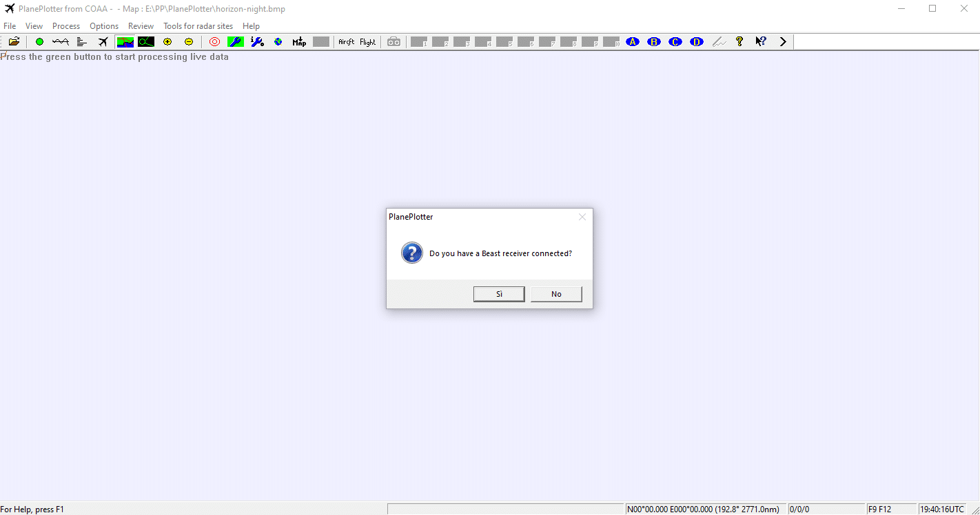The image size is (980, 515).
Task: Click the blue oval C button
Action: 675,42
